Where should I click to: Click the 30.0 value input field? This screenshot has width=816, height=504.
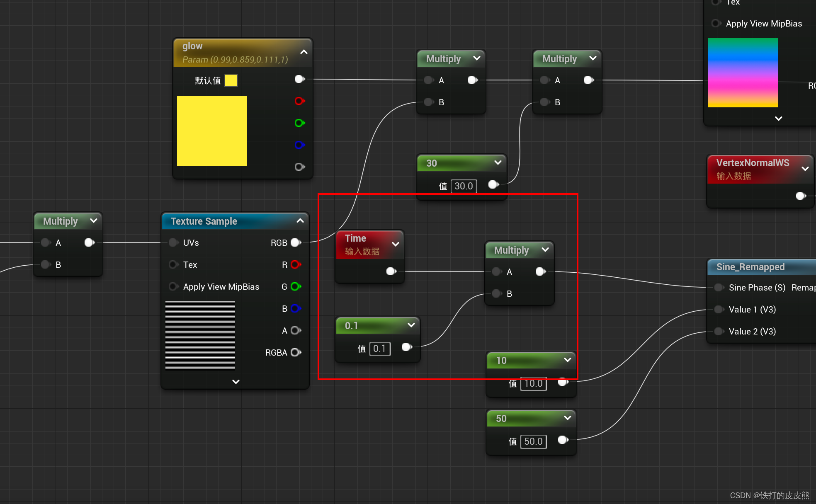(464, 186)
